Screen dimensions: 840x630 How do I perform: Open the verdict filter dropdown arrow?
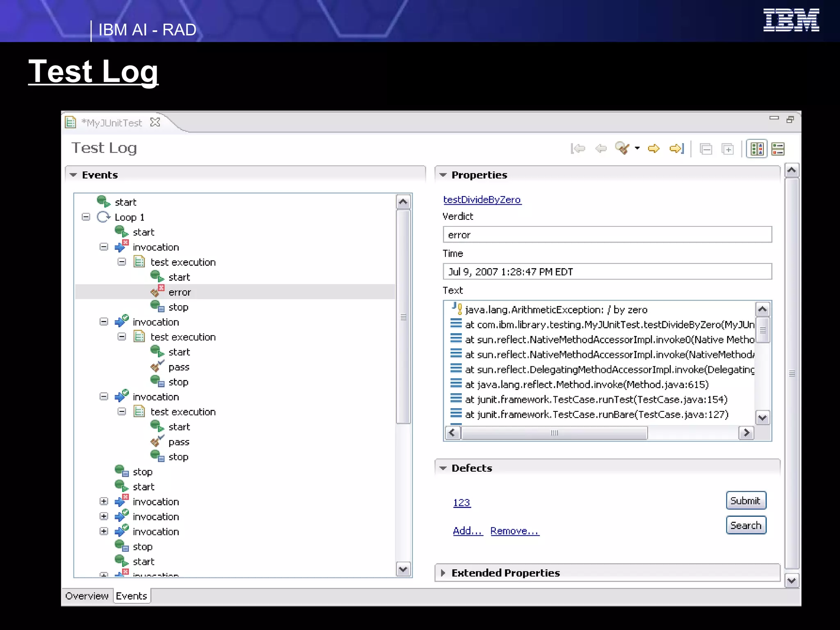tap(637, 148)
